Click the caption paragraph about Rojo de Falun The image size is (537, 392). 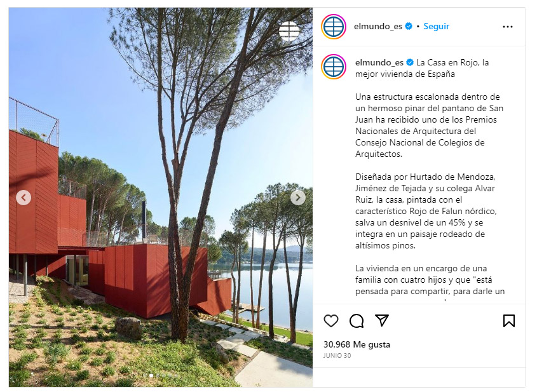click(426, 211)
